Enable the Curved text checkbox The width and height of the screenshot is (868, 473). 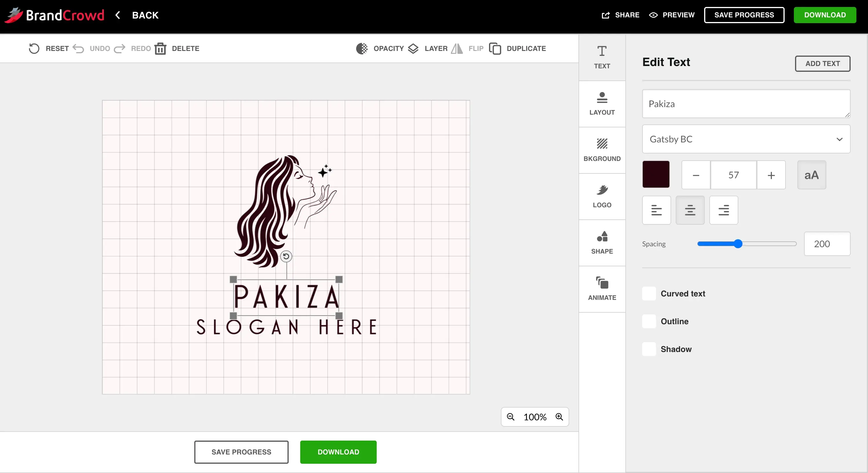tap(649, 294)
